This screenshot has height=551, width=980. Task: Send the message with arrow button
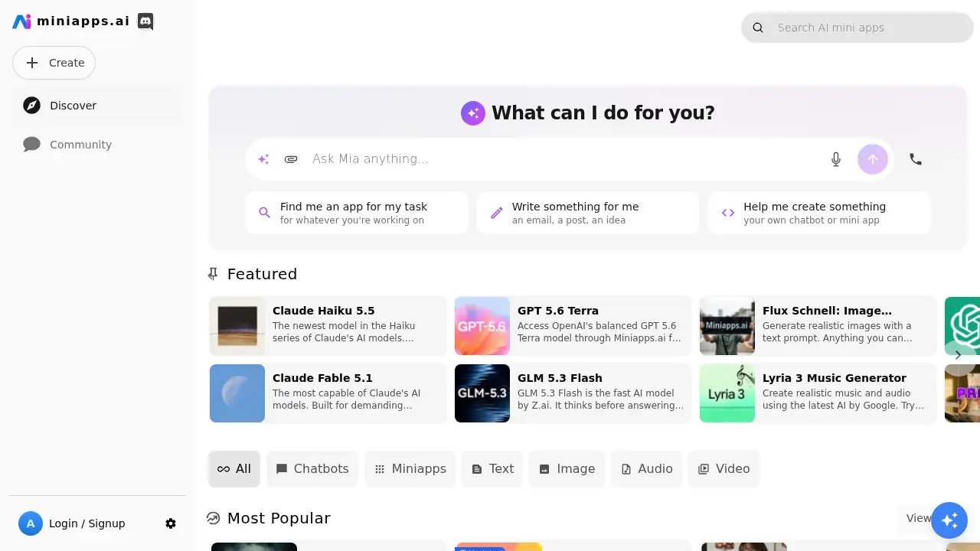[873, 159]
